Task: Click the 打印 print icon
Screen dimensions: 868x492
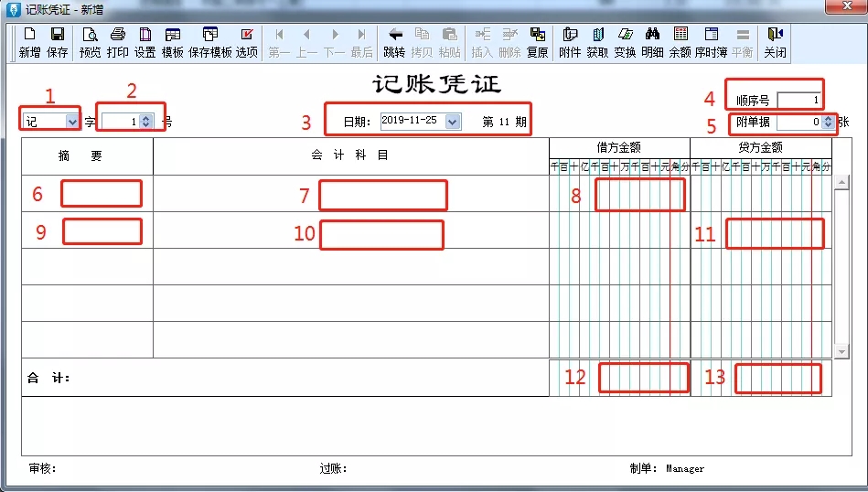Action: tap(117, 43)
